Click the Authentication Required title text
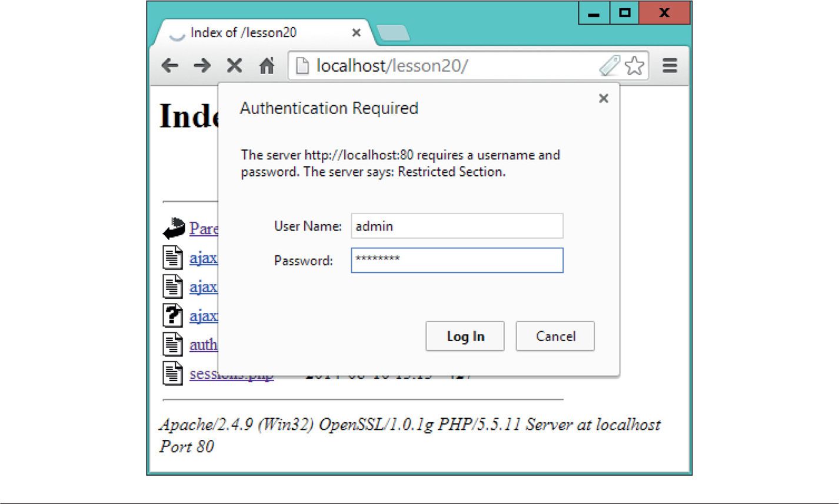This screenshot has height=504, width=839. coord(329,108)
